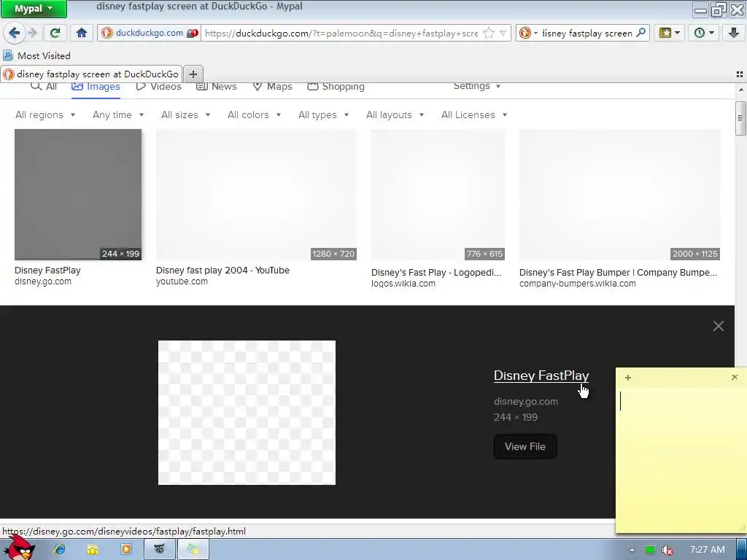Open the downloads arrow icon
Screen dimensions: 747x560
733,33
